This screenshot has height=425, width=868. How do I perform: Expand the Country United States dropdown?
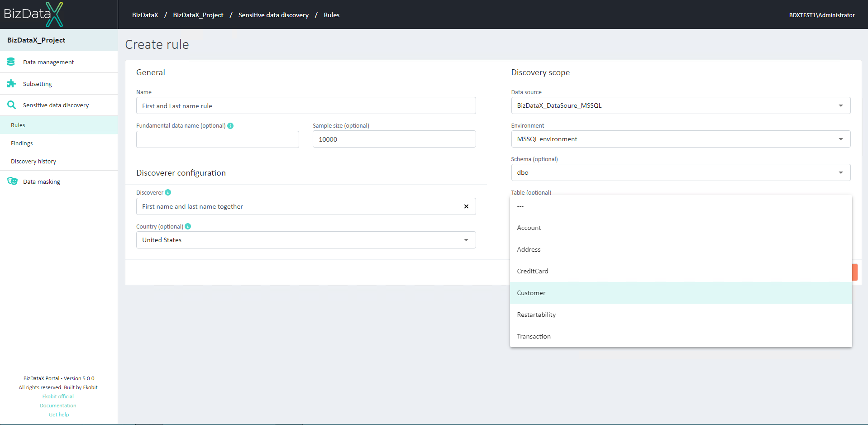[306, 240]
